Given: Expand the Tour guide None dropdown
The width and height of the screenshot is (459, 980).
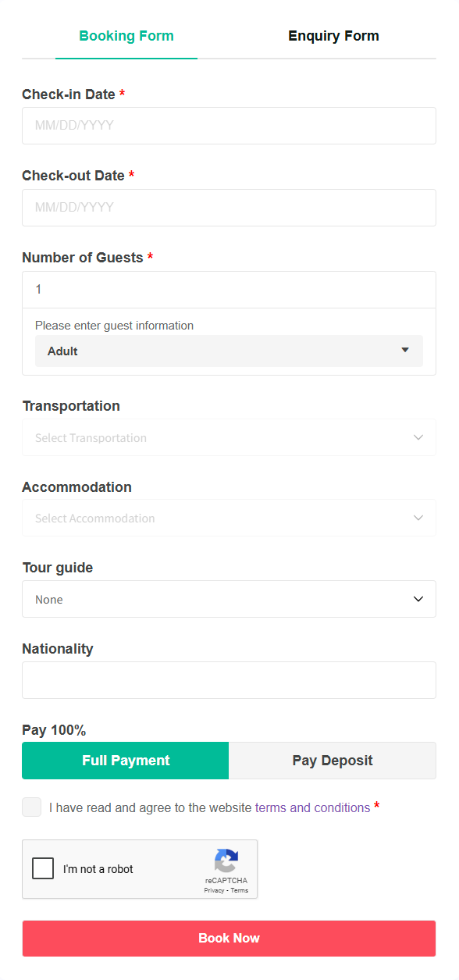Looking at the screenshot, I should (x=229, y=599).
